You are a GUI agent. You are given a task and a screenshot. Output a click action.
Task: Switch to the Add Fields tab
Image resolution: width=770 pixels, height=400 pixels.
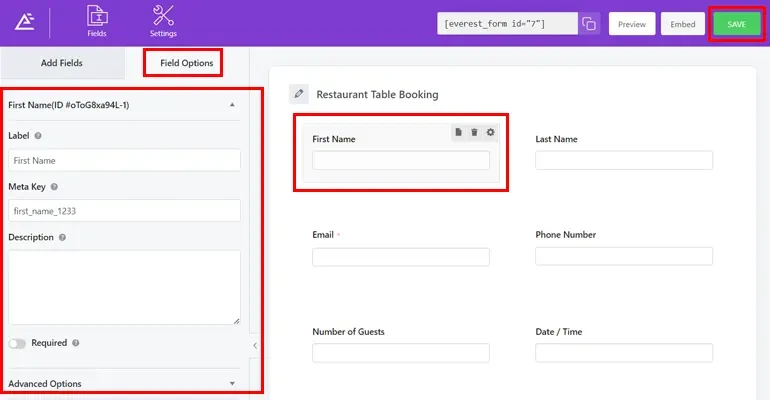point(62,63)
